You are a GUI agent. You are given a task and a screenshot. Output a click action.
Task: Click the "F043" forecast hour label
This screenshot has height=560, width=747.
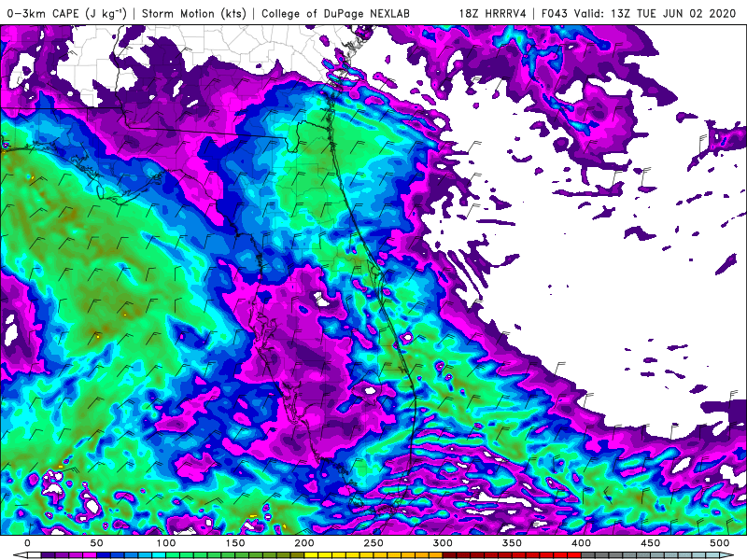pos(554,13)
